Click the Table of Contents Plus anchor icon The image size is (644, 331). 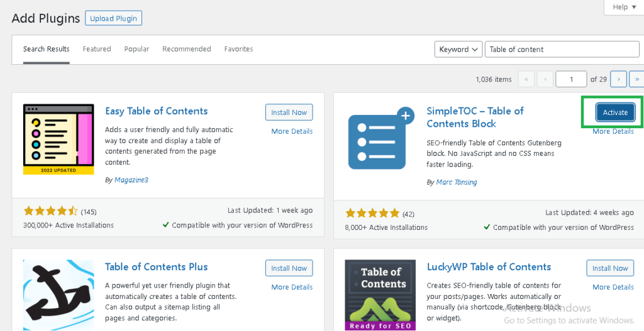(x=58, y=295)
